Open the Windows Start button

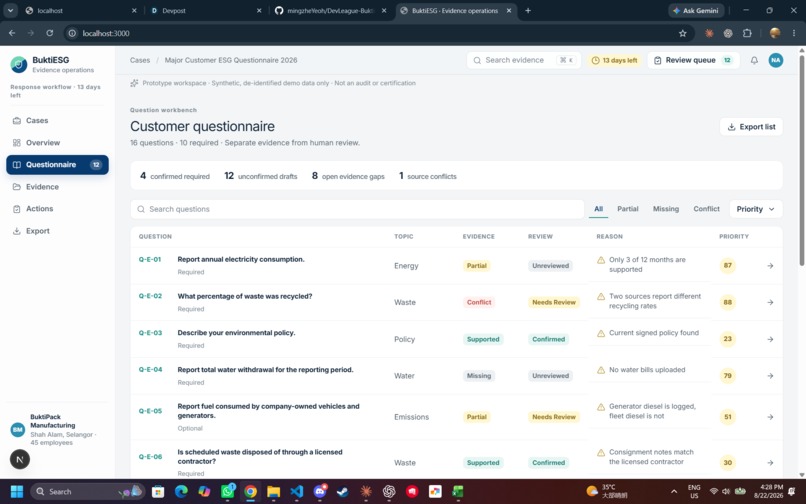(17, 492)
